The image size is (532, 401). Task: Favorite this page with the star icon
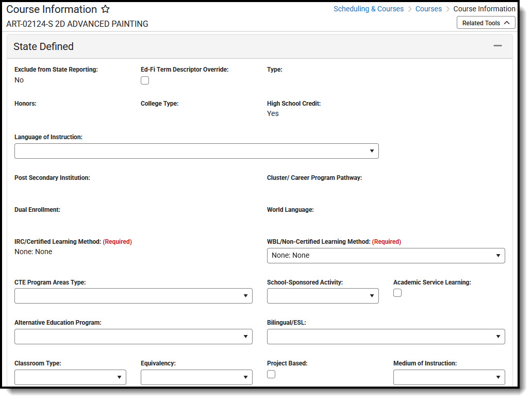click(105, 10)
